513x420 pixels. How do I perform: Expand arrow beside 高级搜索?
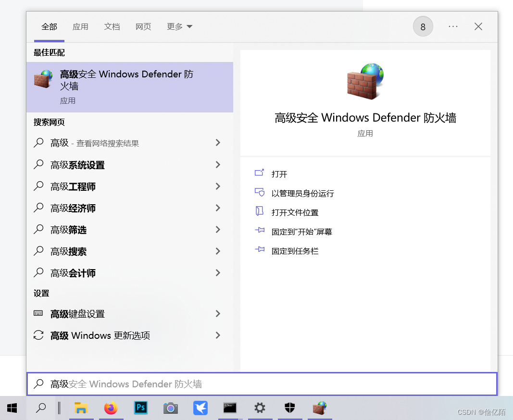click(218, 251)
